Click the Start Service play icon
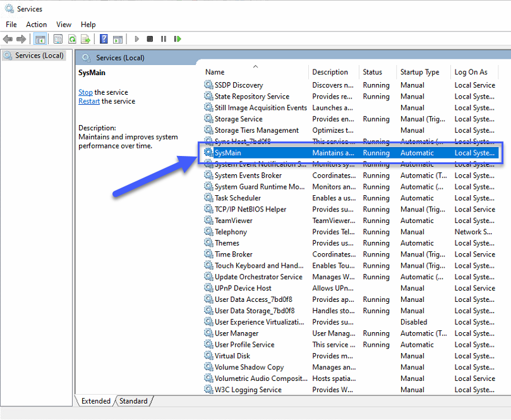The height and width of the screenshot is (420, 511). 137,39
